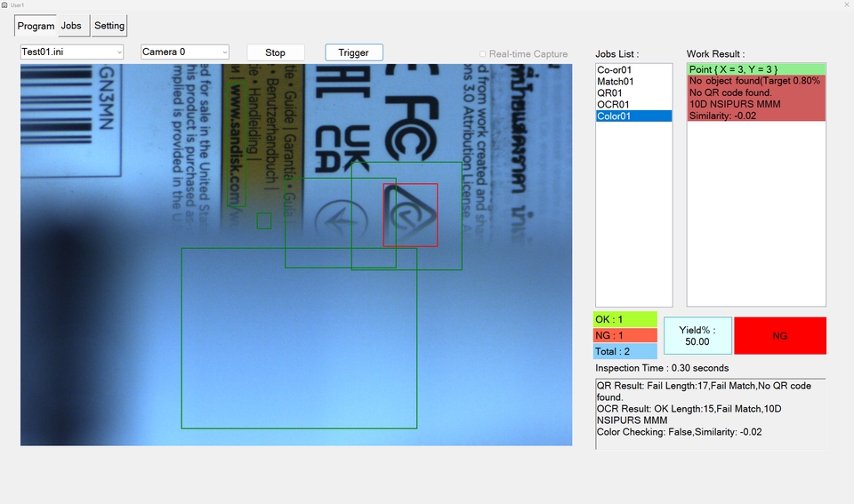
Task: Click the red region box in camera image
Action: pyautogui.click(x=411, y=215)
